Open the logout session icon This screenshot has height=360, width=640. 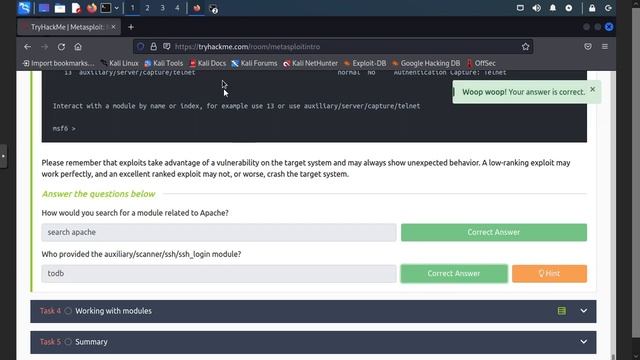pyautogui.click(x=608, y=8)
